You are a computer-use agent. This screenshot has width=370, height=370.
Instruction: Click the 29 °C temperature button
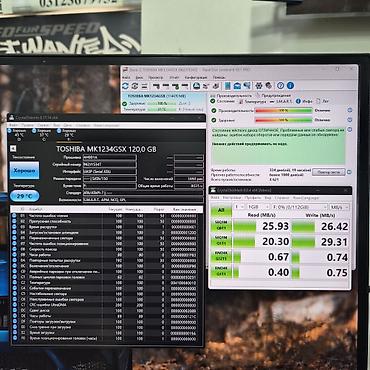point(25,196)
